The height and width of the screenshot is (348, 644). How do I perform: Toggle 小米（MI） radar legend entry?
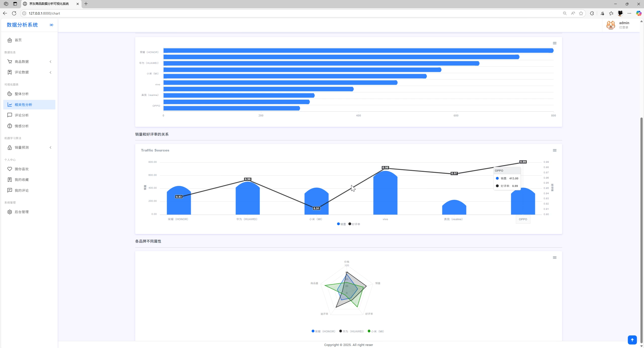pyautogui.click(x=376, y=331)
